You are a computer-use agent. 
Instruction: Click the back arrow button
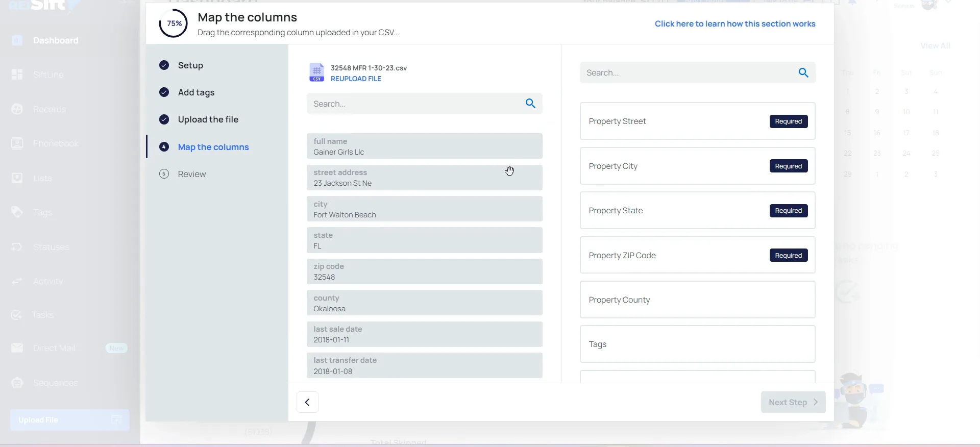tap(307, 402)
